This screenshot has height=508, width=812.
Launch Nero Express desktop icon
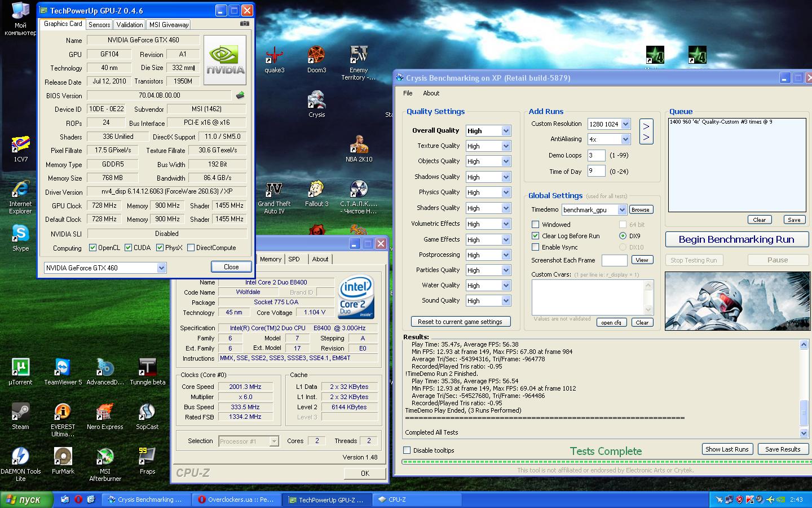pyautogui.click(x=105, y=417)
